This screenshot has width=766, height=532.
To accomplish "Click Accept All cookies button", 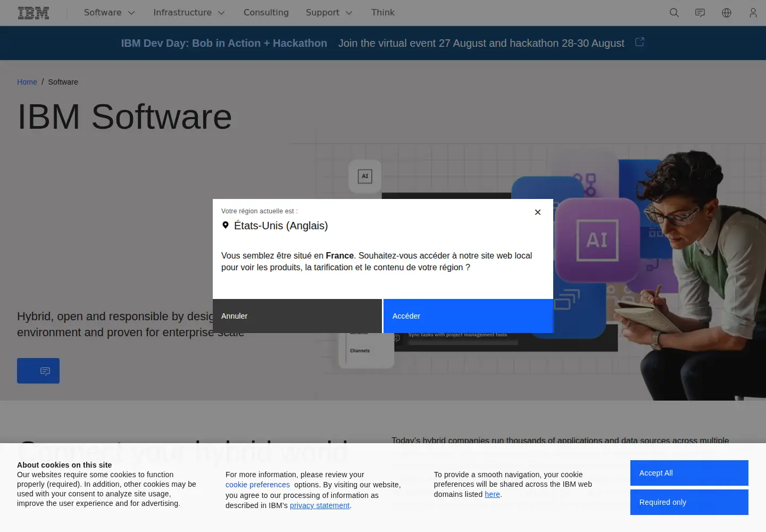I will (689, 473).
